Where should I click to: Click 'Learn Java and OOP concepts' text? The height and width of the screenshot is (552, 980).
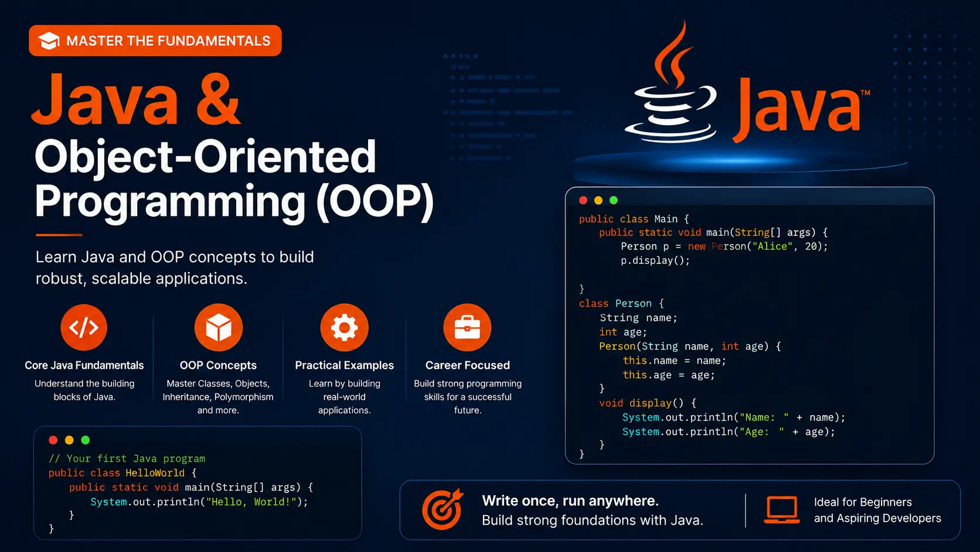(175, 267)
